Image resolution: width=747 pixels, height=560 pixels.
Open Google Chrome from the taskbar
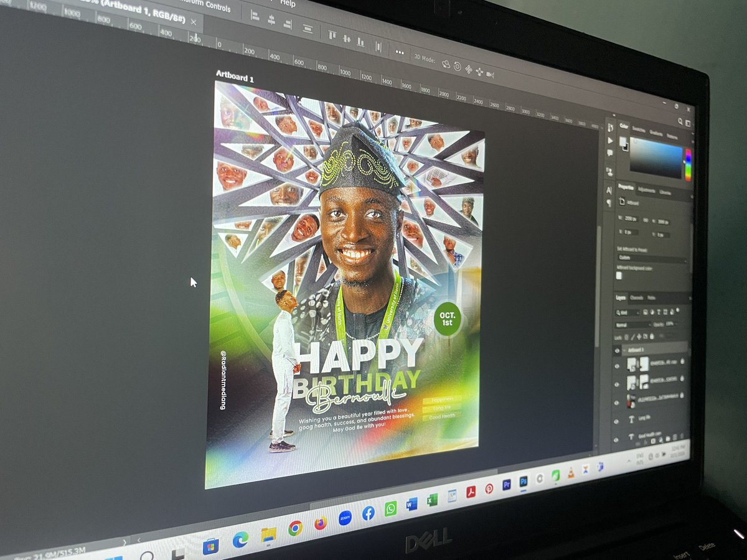295,528
